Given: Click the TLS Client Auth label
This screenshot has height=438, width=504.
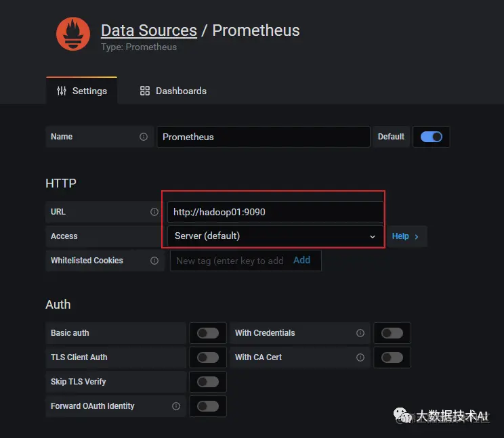Looking at the screenshot, I should 79,357.
